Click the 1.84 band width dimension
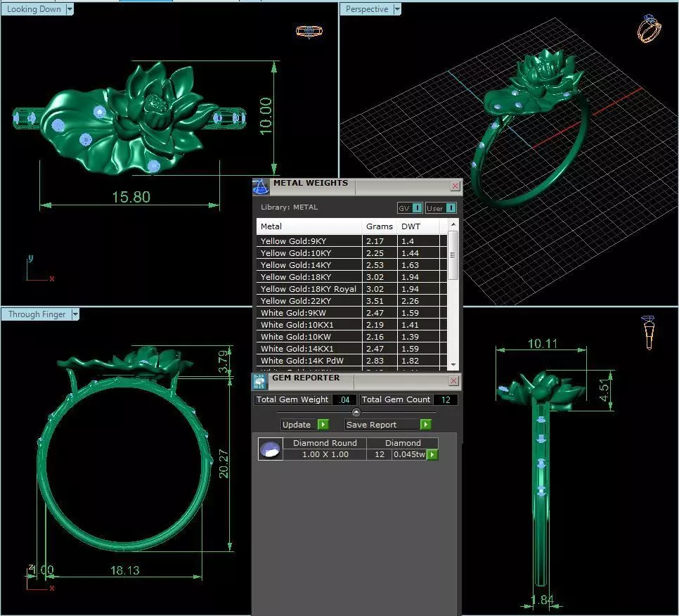Viewport: 679px width, 616px height. pyautogui.click(x=543, y=600)
